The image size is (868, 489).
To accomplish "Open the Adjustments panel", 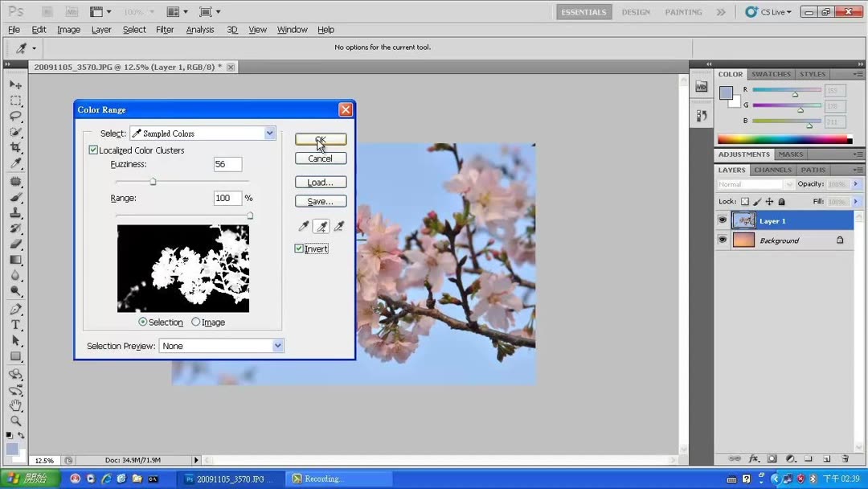I will point(743,154).
